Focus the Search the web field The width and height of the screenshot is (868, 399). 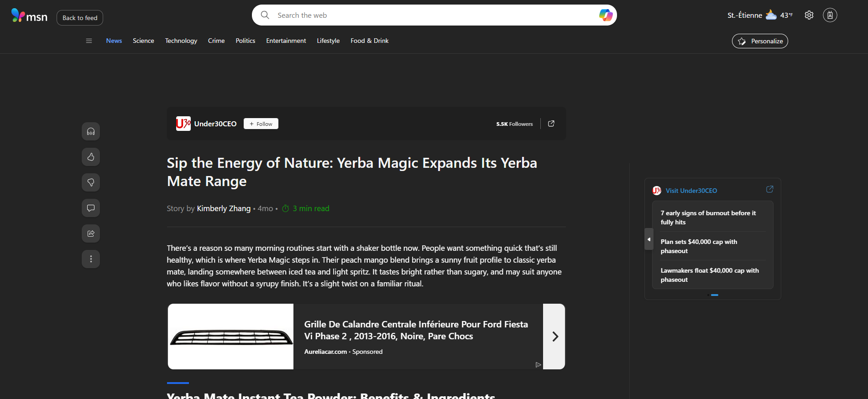pos(434,15)
